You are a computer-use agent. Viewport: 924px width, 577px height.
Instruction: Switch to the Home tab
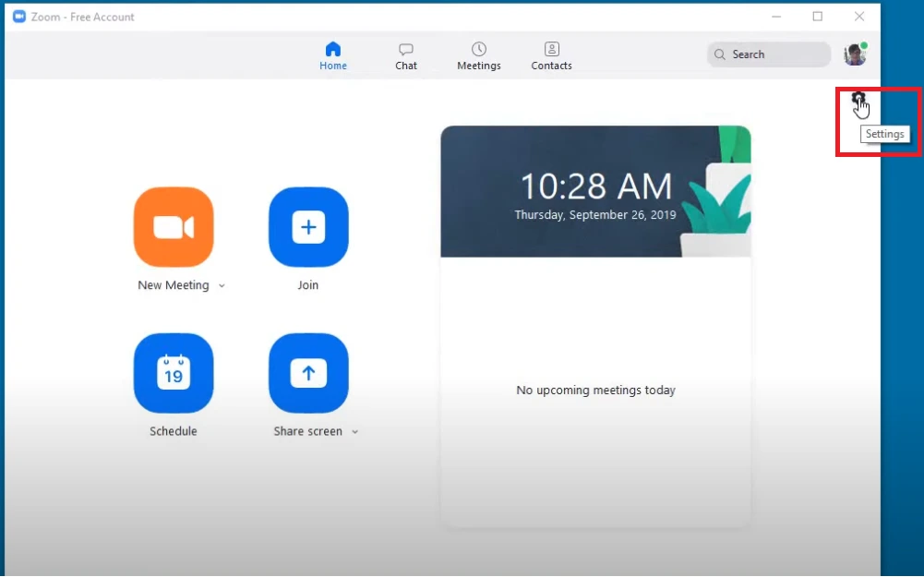[x=333, y=55]
